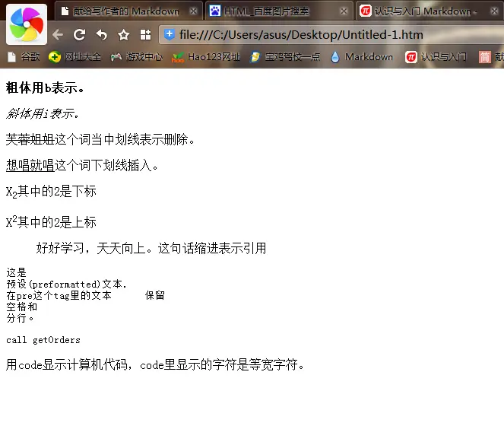Click the underlined words 想唱就唱

pyautogui.click(x=30, y=165)
